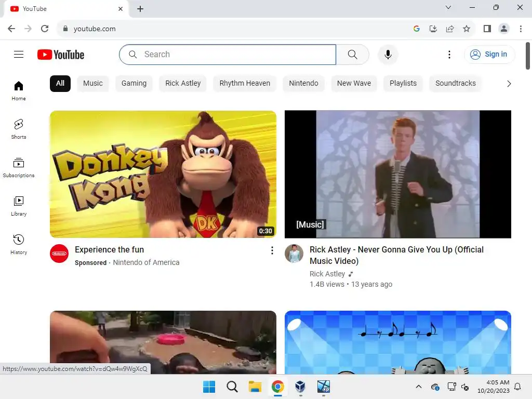Toggle Chrome side panel
This screenshot has width=532, height=399.
click(487, 29)
